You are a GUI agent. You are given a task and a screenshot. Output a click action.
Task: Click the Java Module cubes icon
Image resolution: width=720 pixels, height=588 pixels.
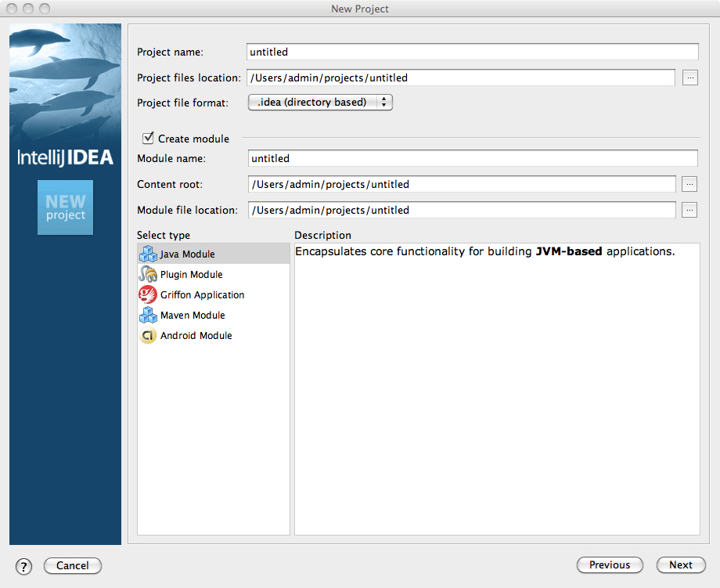coord(148,254)
